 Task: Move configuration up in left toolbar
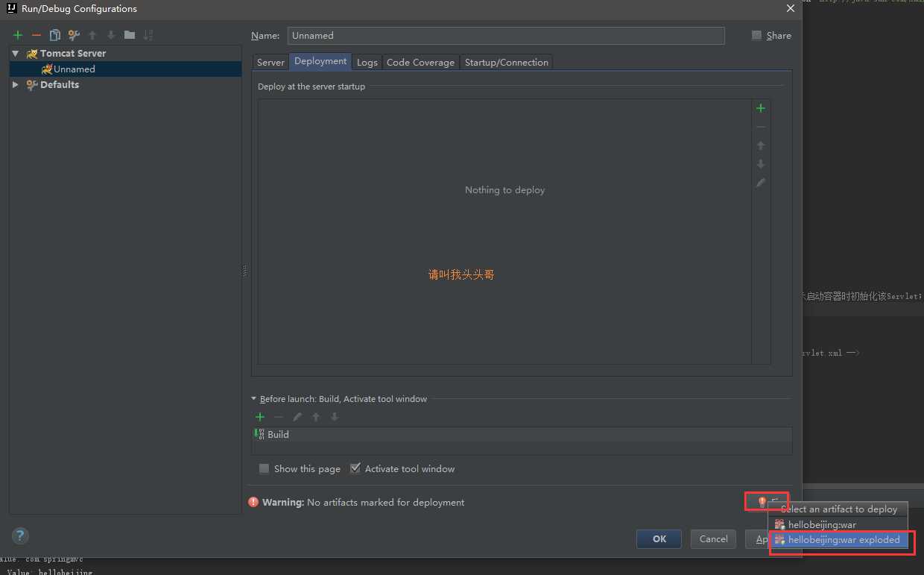[x=92, y=35]
